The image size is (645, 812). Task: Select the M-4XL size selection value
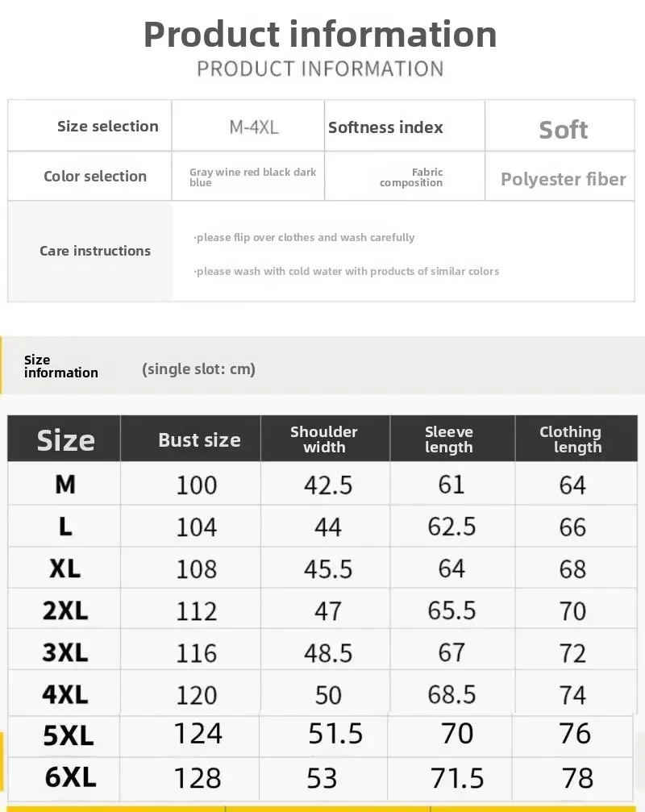254,127
